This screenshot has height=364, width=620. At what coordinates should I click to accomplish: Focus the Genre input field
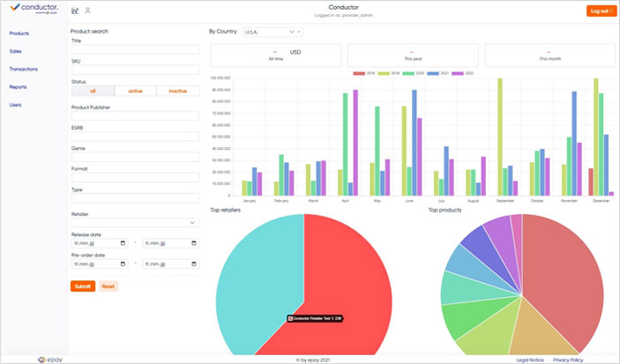(x=135, y=157)
